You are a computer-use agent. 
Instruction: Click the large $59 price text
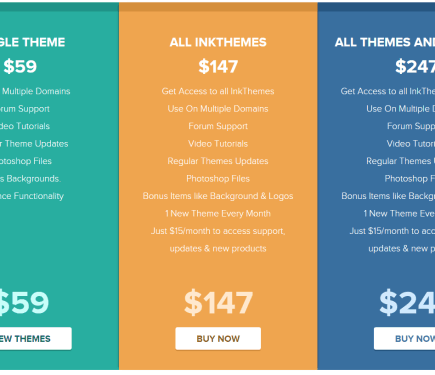tap(24, 303)
